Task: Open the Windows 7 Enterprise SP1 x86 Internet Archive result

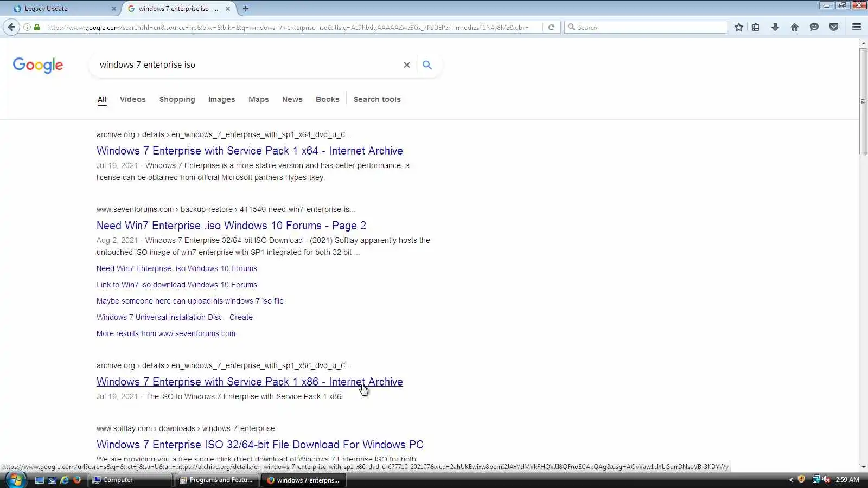Action: [x=250, y=382]
